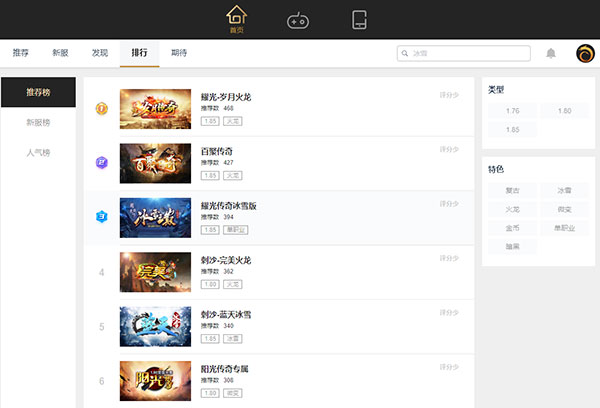Click the rank number 5

click(101, 326)
